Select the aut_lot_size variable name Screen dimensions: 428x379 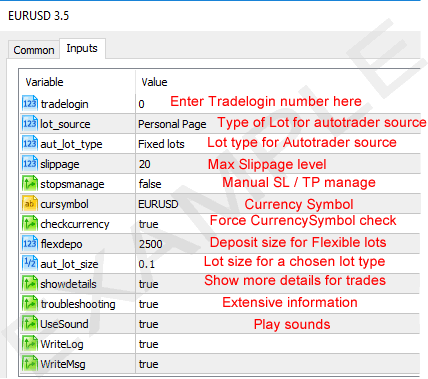[69, 264]
